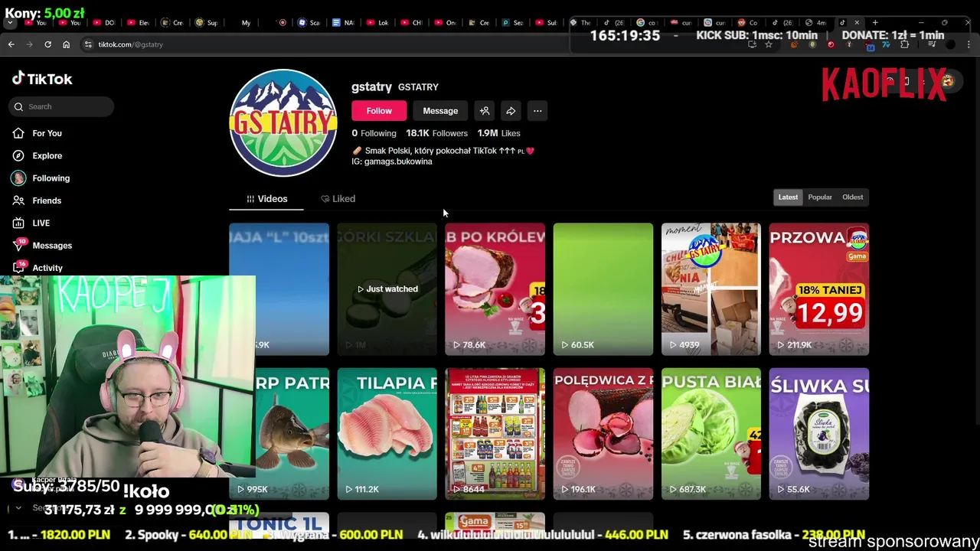Sort videos by Popular
The width and height of the screenshot is (980, 551).
(x=819, y=197)
